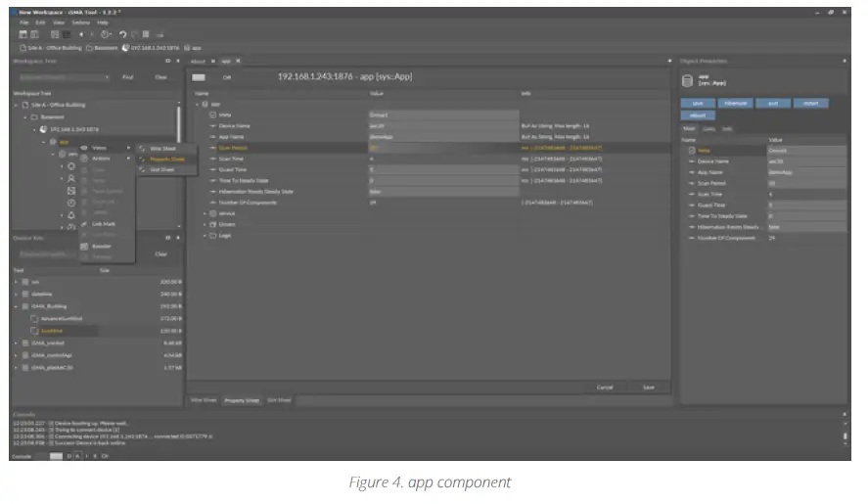Image resolution: width=868 pixels, height=504 pixels.
Task: Edit highlighted Scan Period value field
Action: click(443, 148)
